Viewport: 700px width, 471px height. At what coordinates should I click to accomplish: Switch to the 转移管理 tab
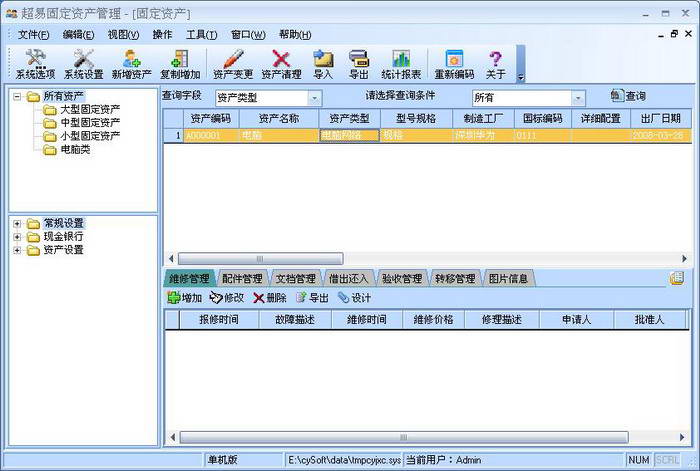pyautogui.click(x=455, y=279)
